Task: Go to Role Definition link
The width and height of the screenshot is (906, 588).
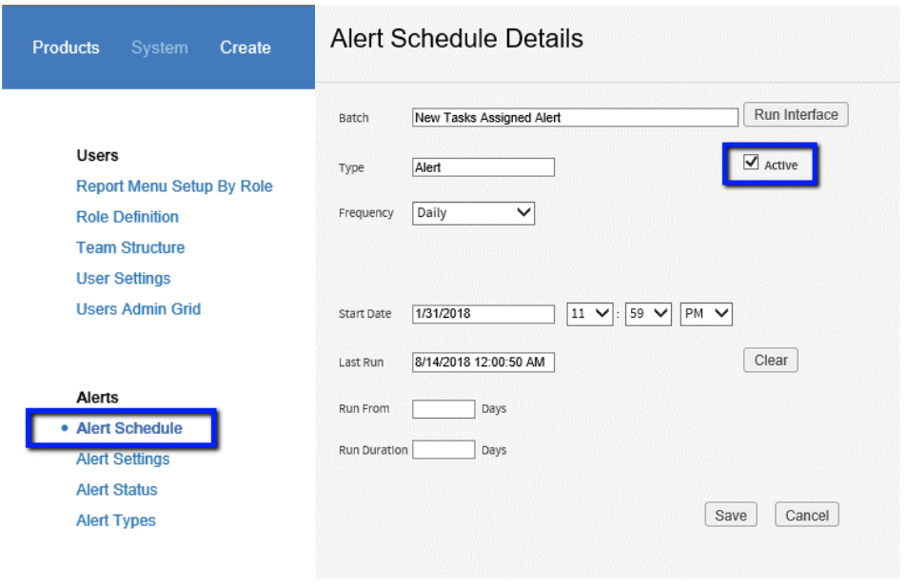Action: point(128,217)
